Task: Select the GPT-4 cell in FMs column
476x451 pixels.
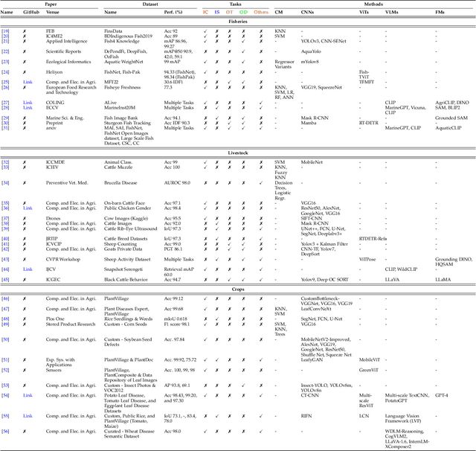Action: pos(441,395)
